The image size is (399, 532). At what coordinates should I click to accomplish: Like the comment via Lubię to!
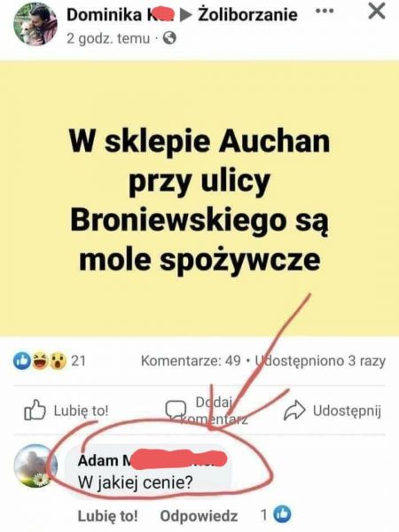(108, 516)
